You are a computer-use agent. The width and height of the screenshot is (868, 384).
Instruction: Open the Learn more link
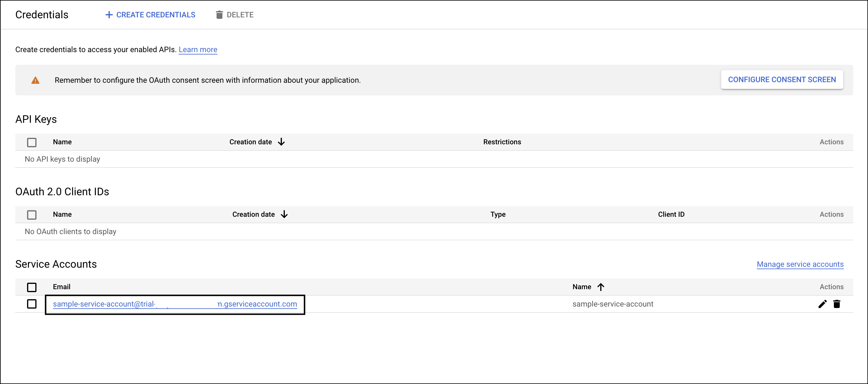pyautogui.click(x=198, y=49)
